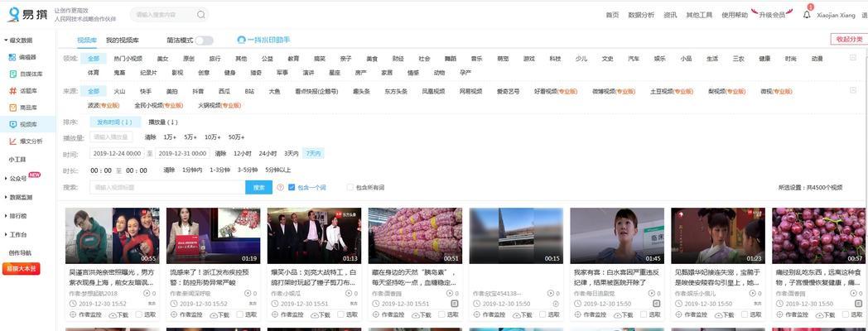Switch to the 我的视频库 tab
The height and width of the screenshot is (331, 868).
pyautogui.click(x=123, y=41)
